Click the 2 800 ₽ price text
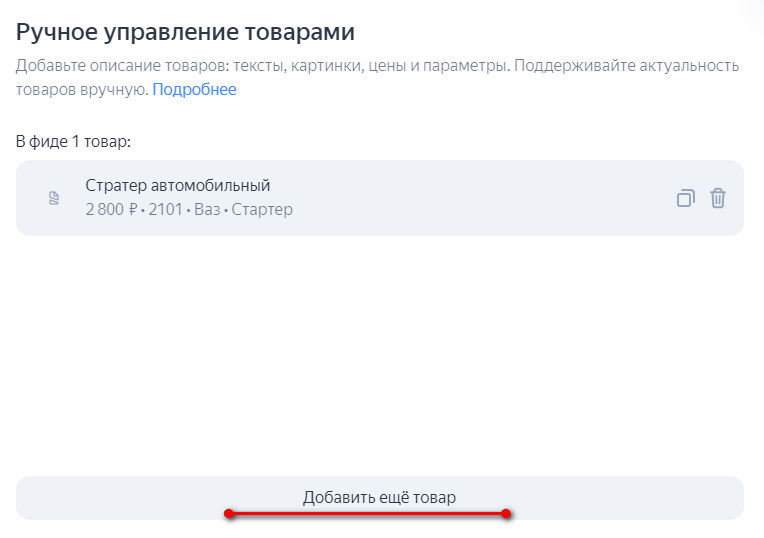The height and width of the screenshot is (538, 764). pos(112,210)
